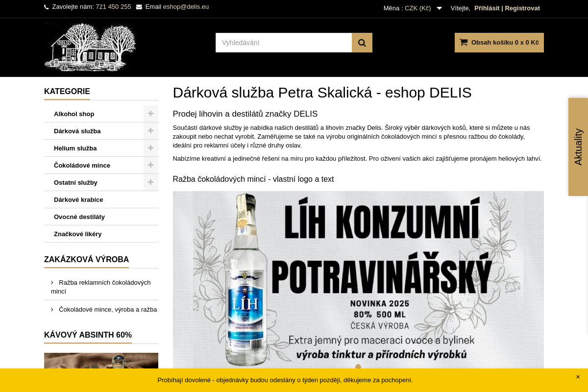Click the ZAKÁZKOVÁ VÝROBA heading
The image size is (588, 392).
[86, 259]
